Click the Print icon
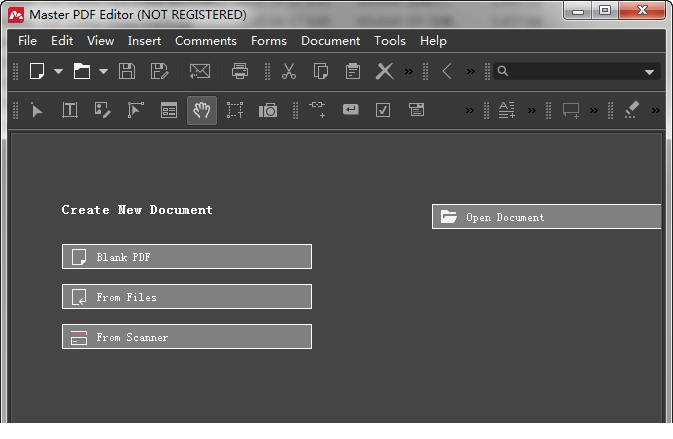 tap(240, 71)
